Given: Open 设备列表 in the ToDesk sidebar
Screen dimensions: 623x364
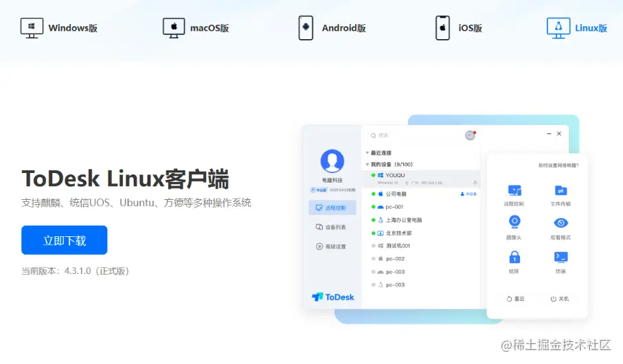Looking at the screenshot, I should [x=332, y=227].
